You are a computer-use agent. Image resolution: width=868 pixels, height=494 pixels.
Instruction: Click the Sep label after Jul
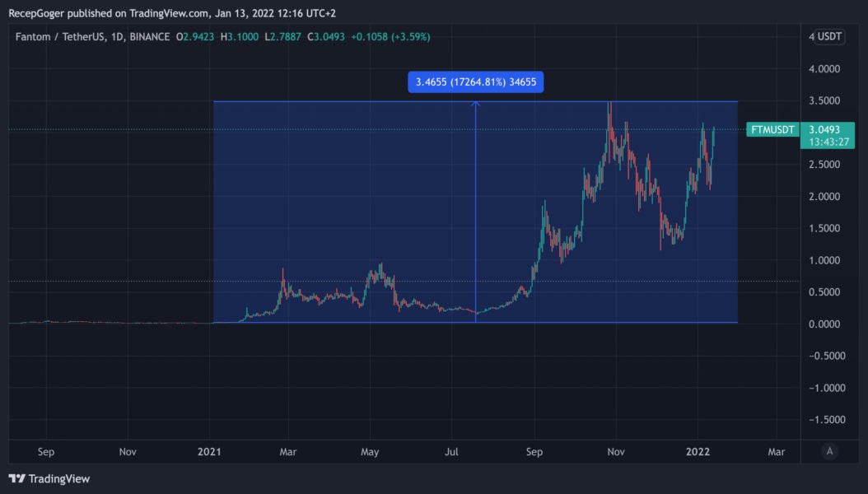tap(534, 452)
